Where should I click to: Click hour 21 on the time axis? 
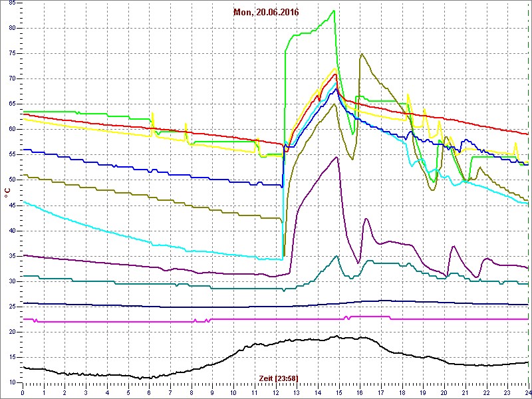465,392
